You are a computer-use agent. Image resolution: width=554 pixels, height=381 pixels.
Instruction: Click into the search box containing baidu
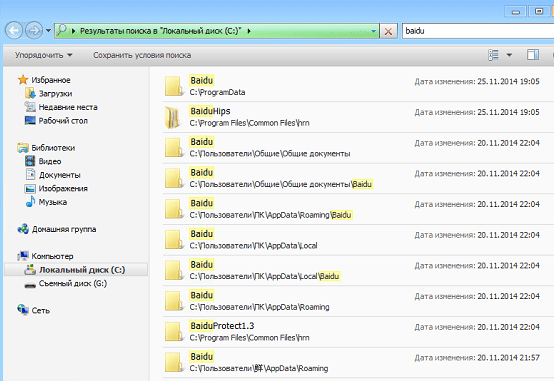478,31
